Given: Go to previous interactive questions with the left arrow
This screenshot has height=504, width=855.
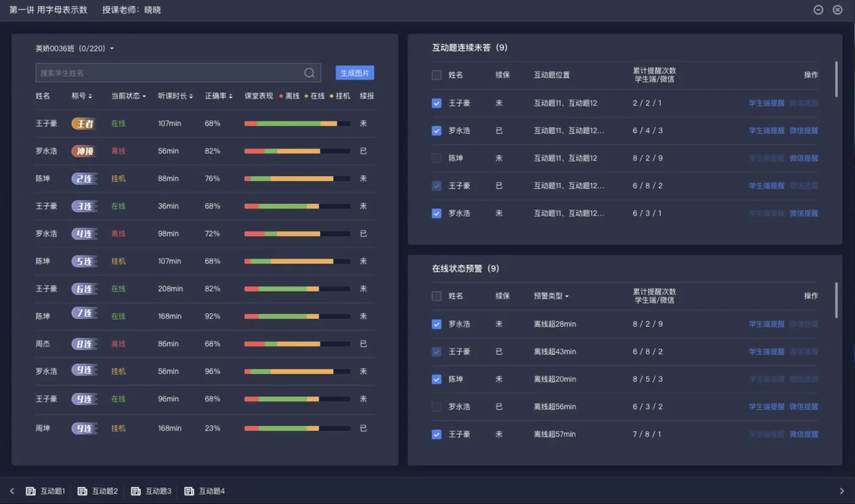Looking at the screenshot, I should [12, 491].
